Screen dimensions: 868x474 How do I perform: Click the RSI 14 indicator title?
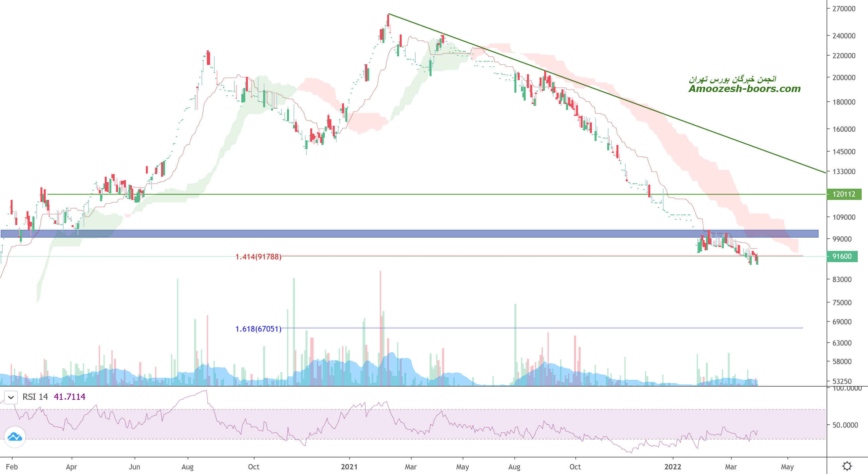click(35, 397)
